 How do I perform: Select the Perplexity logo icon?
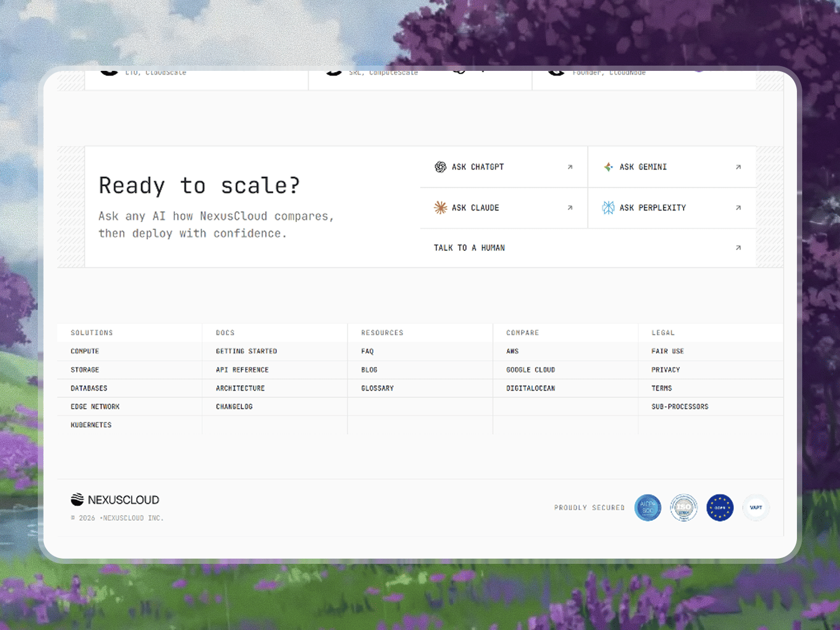pos(607,208)
